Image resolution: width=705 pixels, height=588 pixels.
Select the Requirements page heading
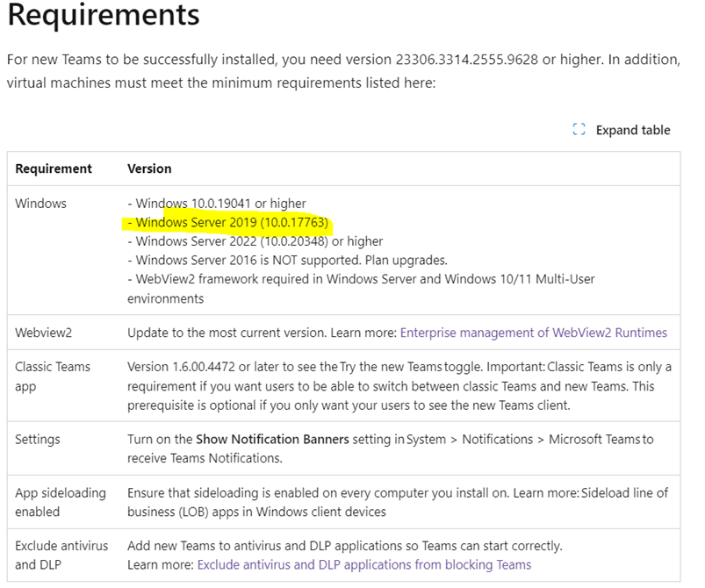[104, 14]
